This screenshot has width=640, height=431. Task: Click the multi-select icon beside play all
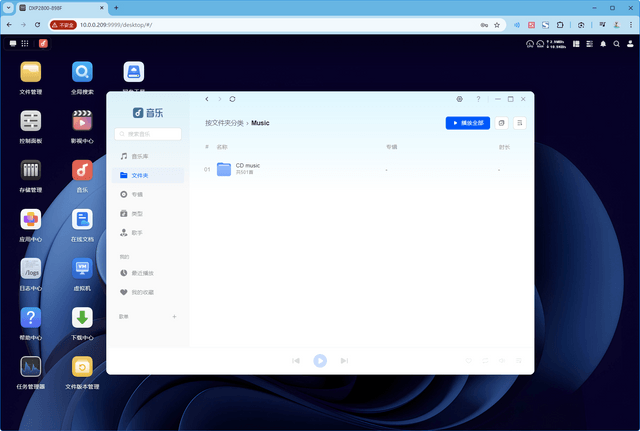coord(502,123)
